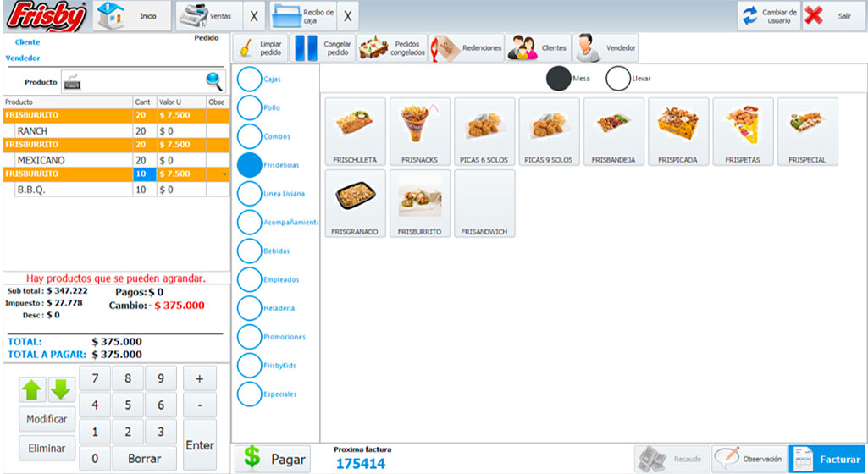Viewport: 868px width, 474px height.
Task: Select the Pollo category
Action: (259, 107)
